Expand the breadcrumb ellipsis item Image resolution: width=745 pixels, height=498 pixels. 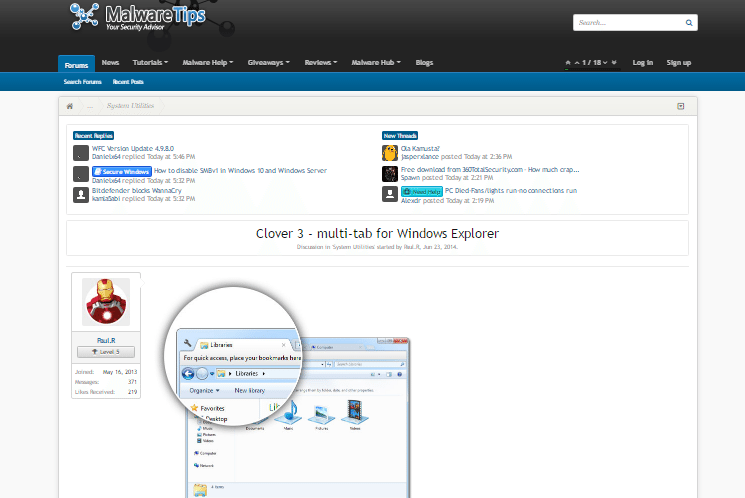tap(90, 106)
